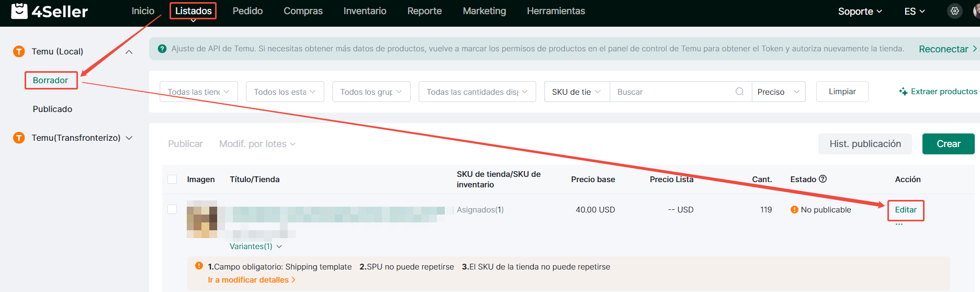The height and width of the screenshot is (292, 980).
Task: Click the green info icon in banner
Action: (162, 49)
